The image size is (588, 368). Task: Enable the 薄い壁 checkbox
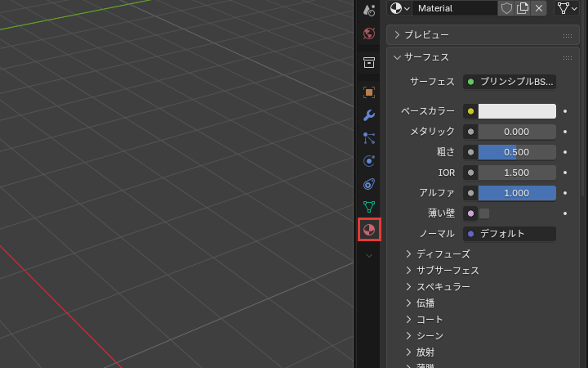(484, 213)
